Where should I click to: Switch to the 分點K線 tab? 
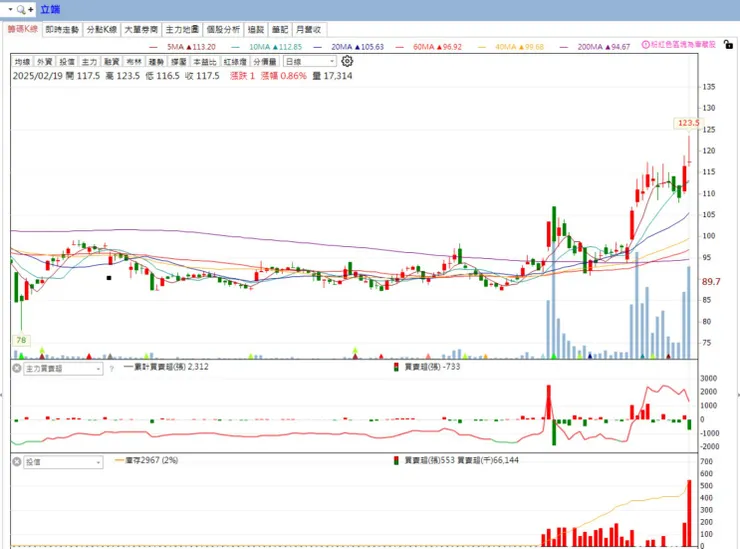(101, 30)
